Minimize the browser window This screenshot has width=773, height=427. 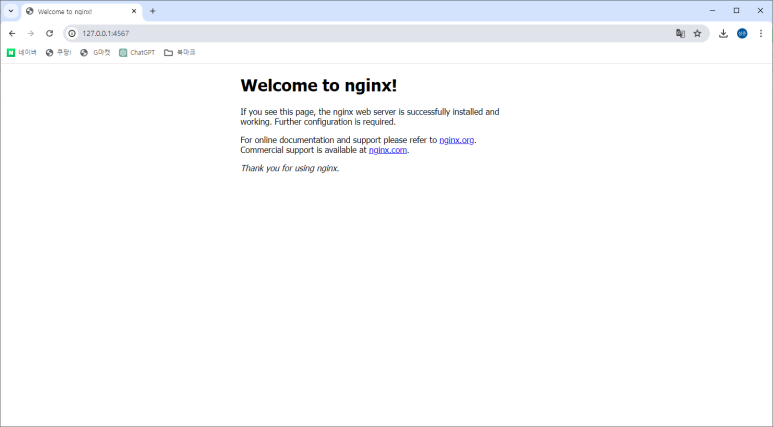(712, 10)
